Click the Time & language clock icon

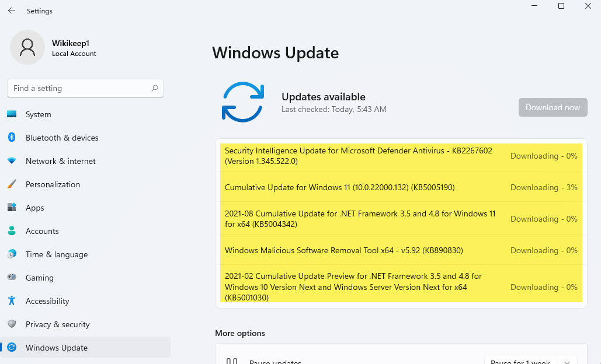(x=12, y=254)
